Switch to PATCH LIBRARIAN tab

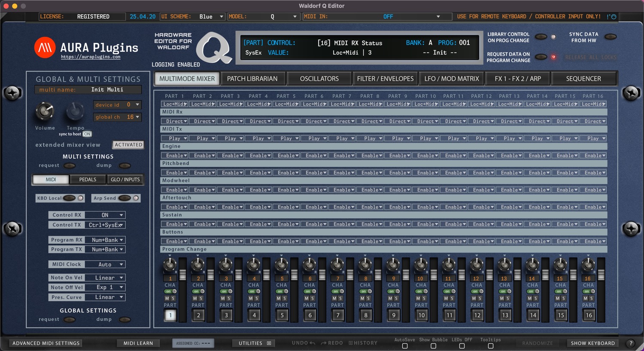pyautogui.click(x=252, y=79)
